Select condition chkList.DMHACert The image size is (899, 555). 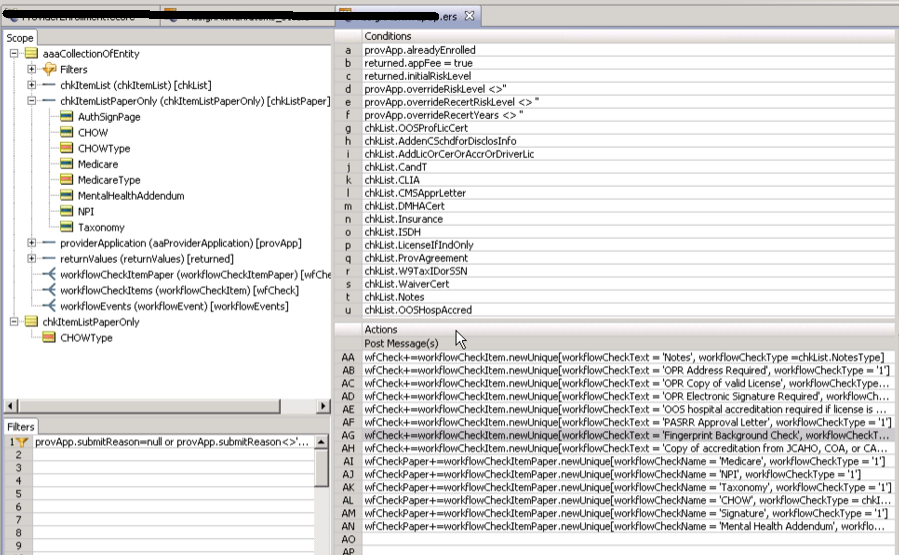point(628,206)
